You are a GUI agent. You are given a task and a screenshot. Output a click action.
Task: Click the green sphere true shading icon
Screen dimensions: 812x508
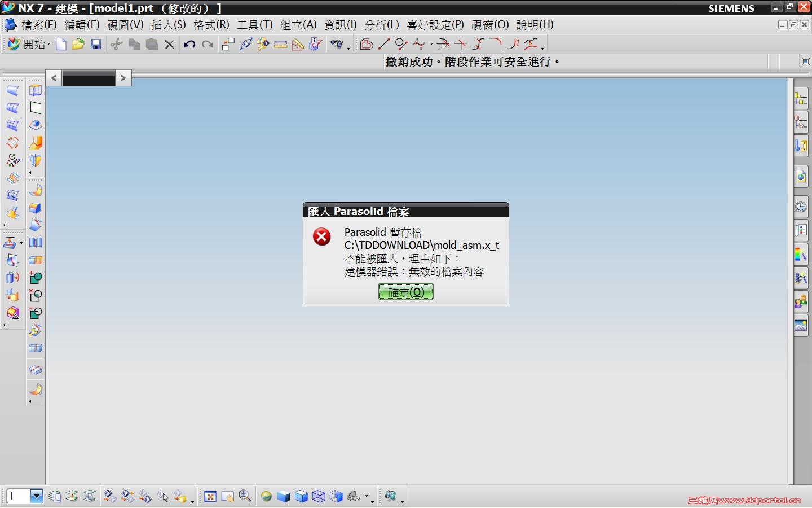click(266, 496)
